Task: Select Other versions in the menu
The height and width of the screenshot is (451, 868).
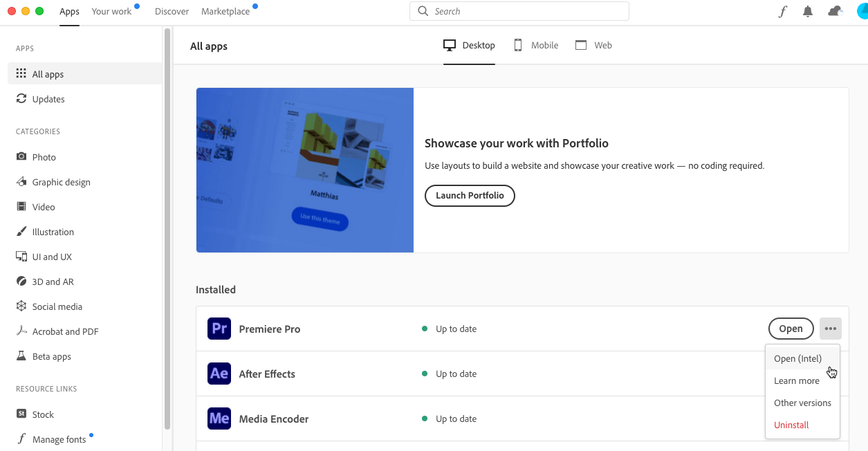Action: click(x=802, y=403)
